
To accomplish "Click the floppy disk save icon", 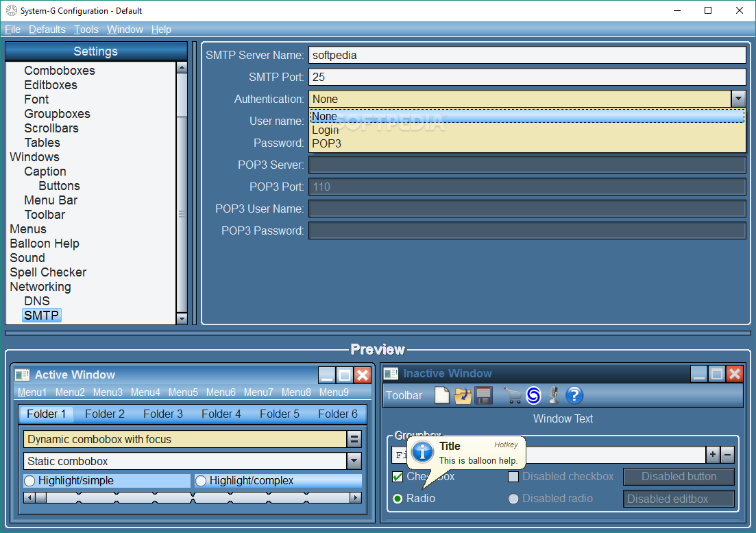I will pos(483,396).
